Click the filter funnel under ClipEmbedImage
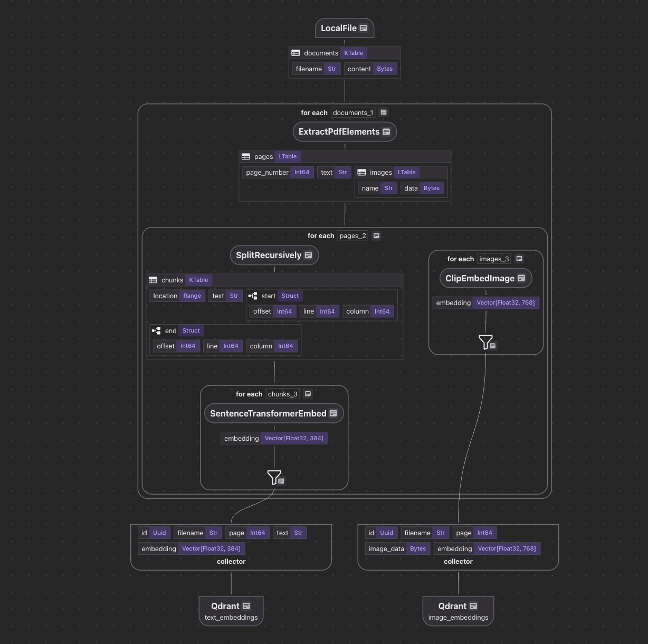The width and height of the screenshot is (648, 644). pyautogui.click(x=485, y=342)
